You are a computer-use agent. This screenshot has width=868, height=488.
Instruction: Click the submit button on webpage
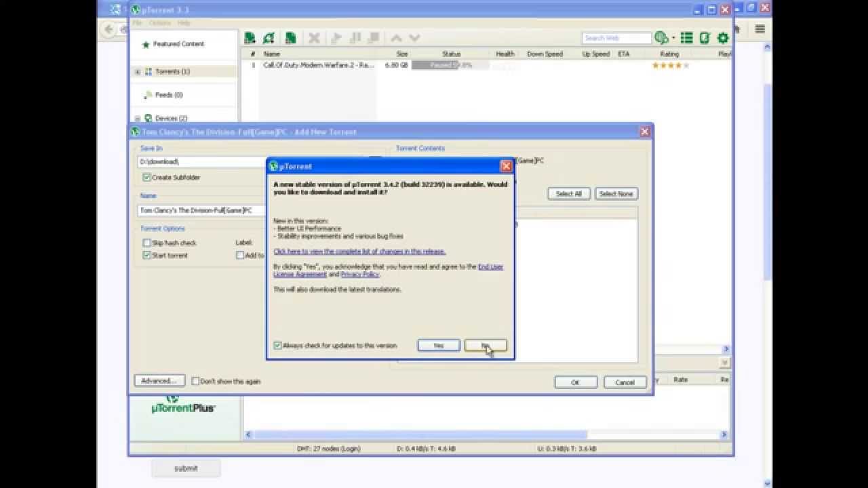pos(186,468)
